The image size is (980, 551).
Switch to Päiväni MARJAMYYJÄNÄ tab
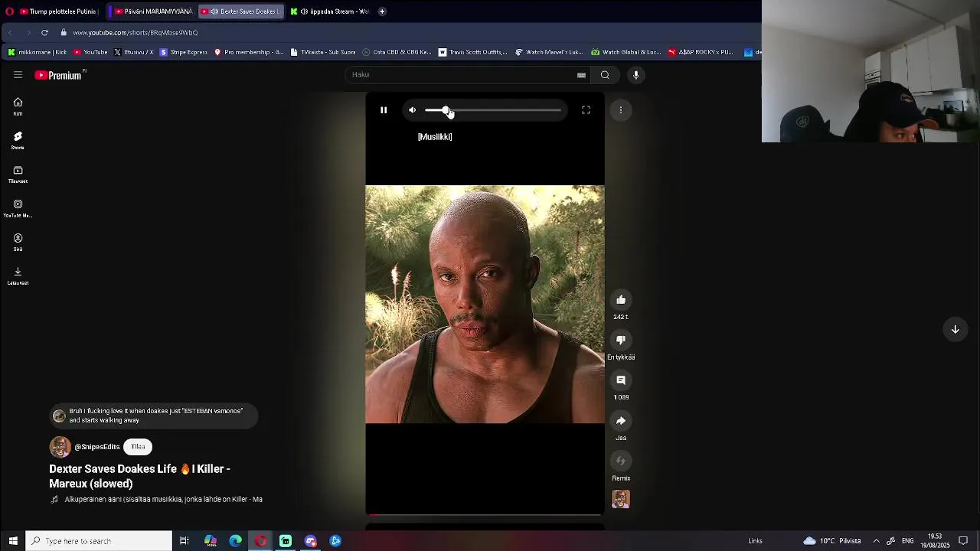point(152,11)
